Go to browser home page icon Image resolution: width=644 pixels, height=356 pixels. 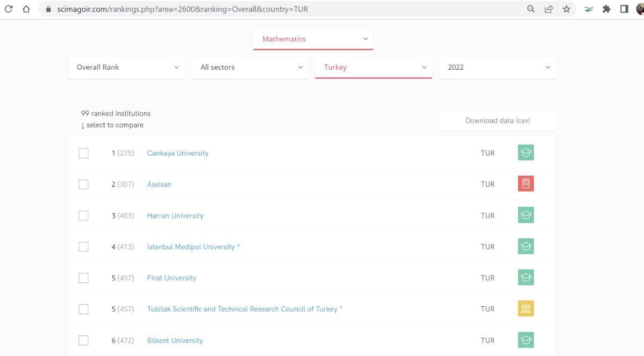(x=26, y=9)
